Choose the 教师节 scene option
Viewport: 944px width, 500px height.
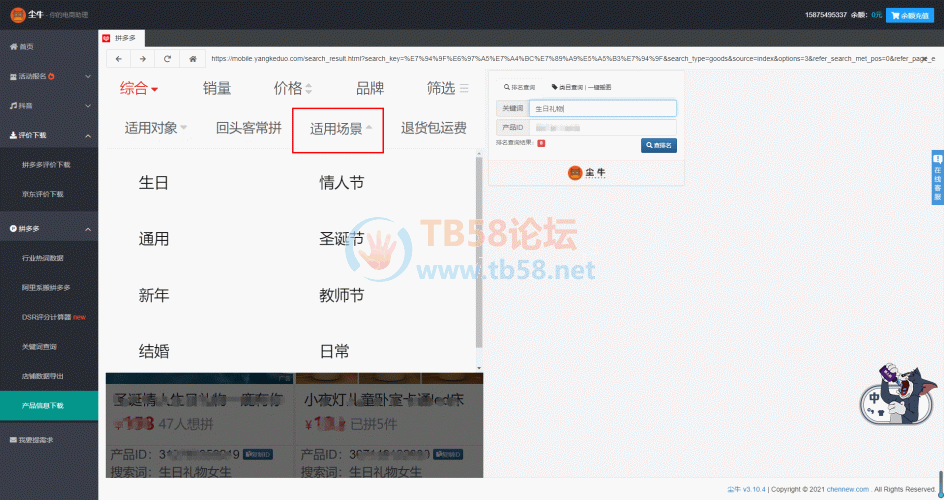(341, 295)
